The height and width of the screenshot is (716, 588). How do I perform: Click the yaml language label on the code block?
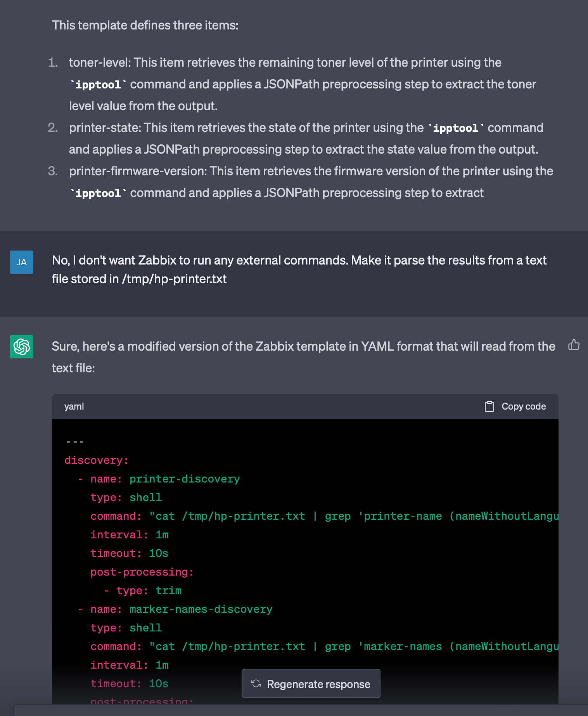[x=74, y=406]
